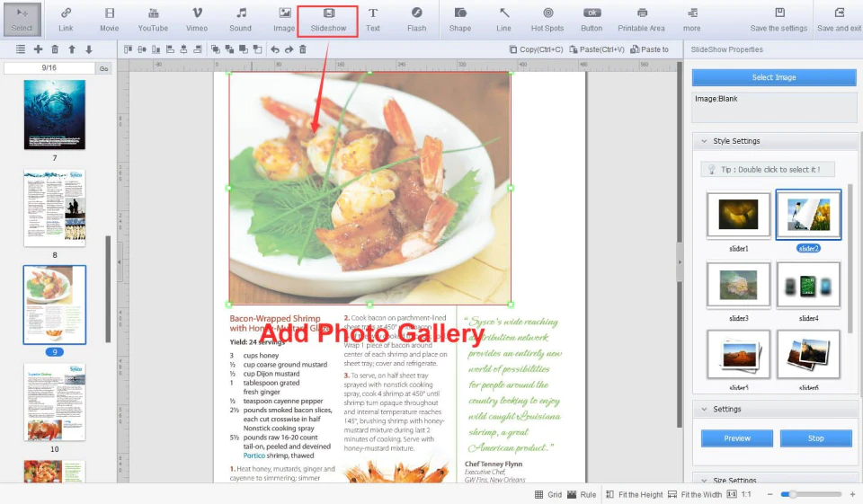
Task: Enable Fit the Width view
Action: pyautogui.click(x=695, y=495)
